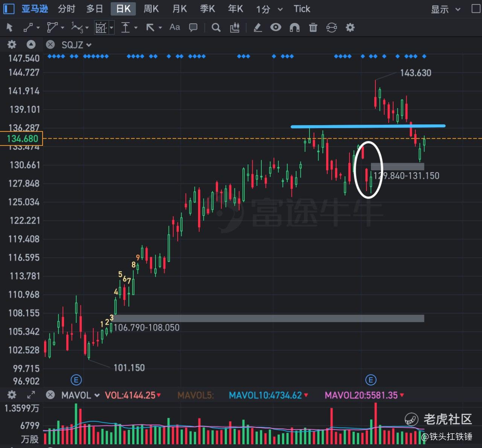
Task: Expand the line tool options arrow
Action: [x=38, y=28]
